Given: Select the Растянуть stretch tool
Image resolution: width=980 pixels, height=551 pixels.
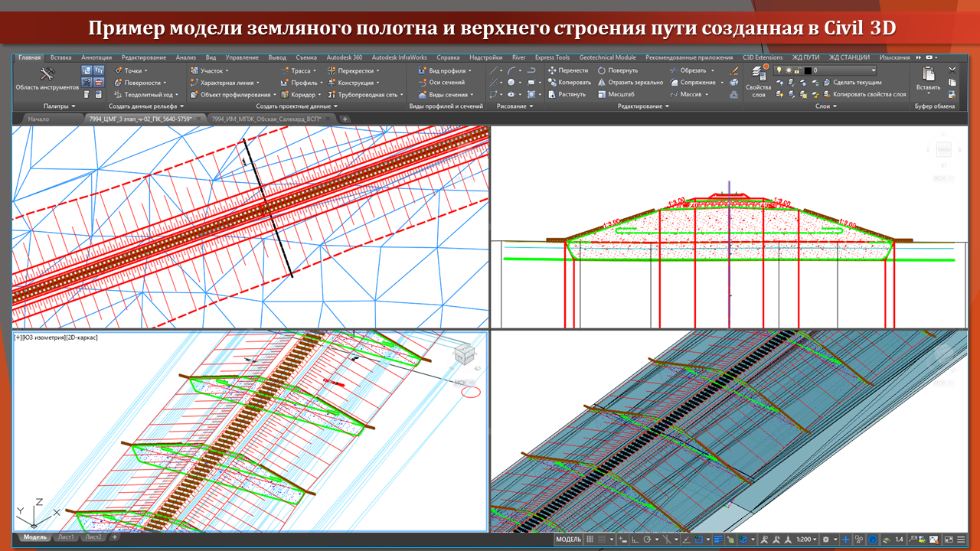Looking at the screenshot, I should [567, 94].
